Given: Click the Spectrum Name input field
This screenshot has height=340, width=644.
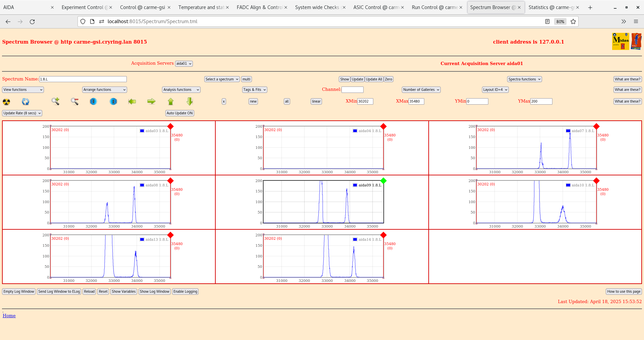Looking at the screenshot, I should coord(83,79).
